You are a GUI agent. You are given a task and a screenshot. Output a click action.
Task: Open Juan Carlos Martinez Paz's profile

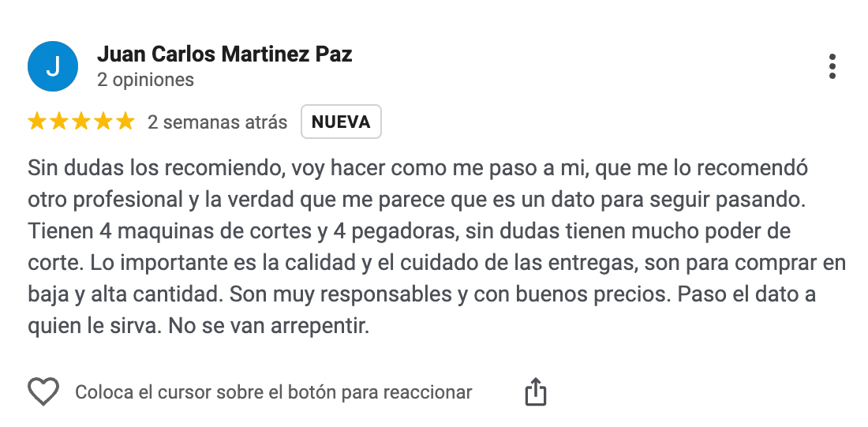click(224, 54)
